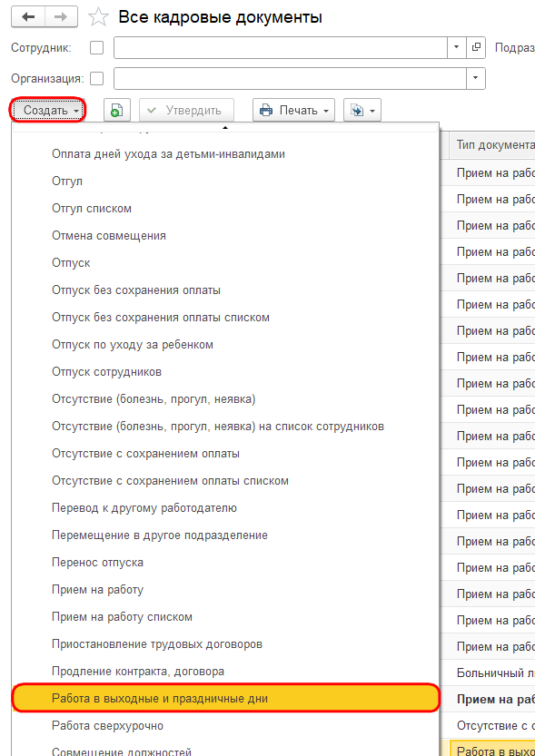Choose the plain Отпуск без сохранения оплаты
The height and width of the screenshot is (756, 535).
click(225, 290)
